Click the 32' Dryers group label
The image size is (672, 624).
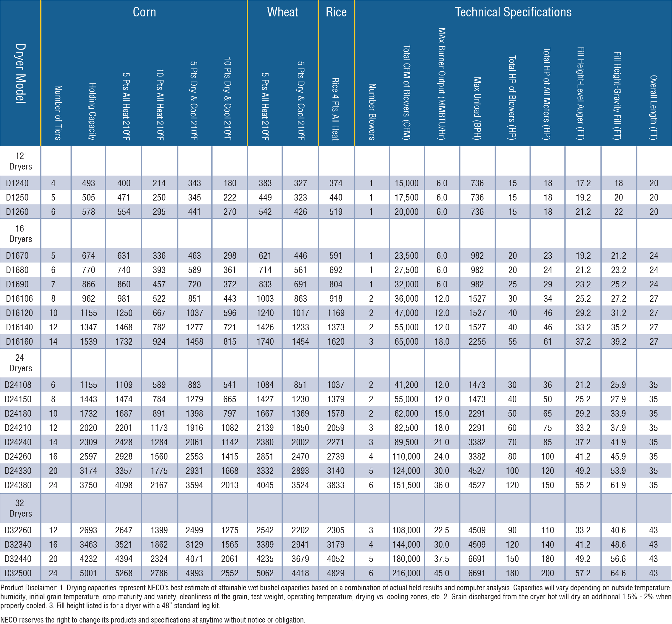[20, 508]
